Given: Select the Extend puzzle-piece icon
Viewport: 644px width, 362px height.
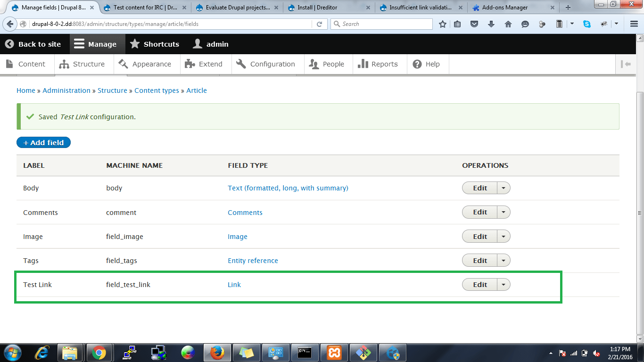Looking at the screenshot, I should click(x=190, y=64).
